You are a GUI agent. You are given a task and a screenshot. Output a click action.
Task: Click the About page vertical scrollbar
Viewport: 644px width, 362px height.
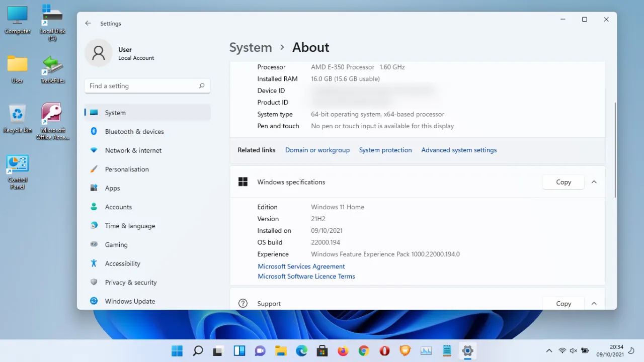pos(615,150)
